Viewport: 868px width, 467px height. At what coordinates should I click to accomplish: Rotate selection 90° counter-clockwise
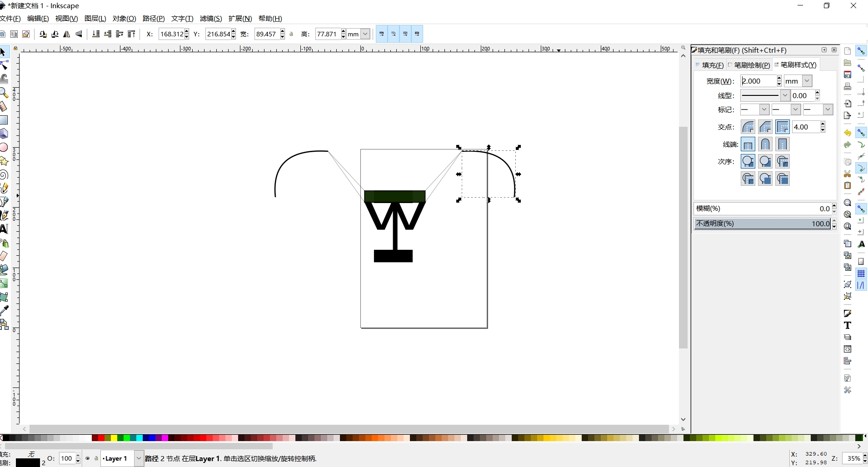[x=43, y=34]
